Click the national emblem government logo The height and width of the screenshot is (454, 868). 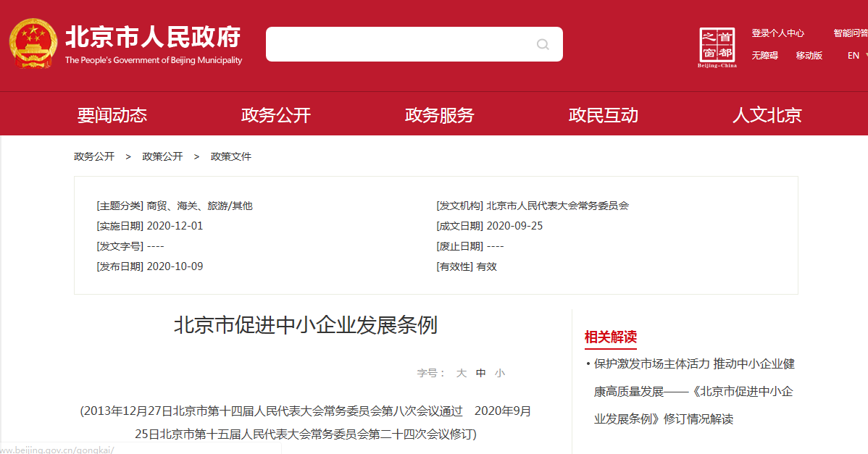point(33,43)
